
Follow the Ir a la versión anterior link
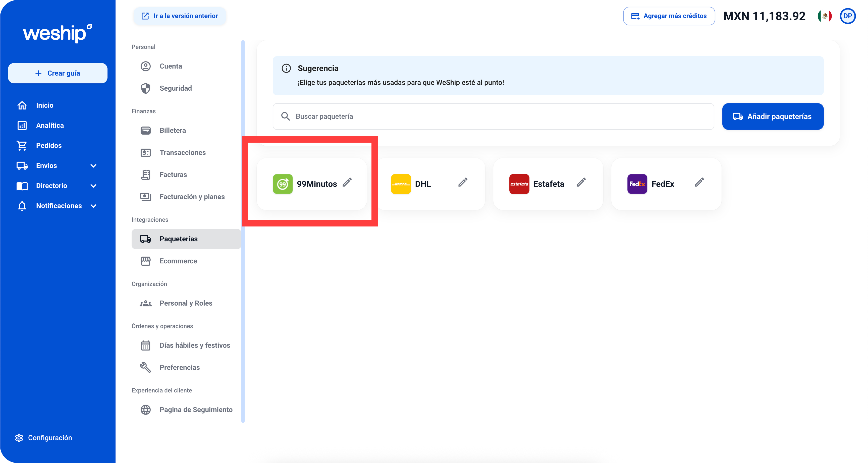tap(180, 16)
